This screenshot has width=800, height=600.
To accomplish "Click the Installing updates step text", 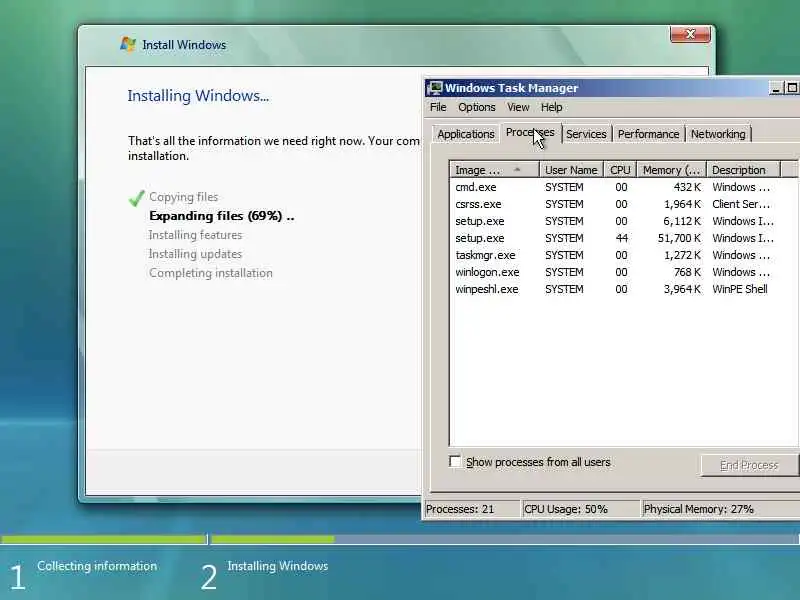I will coord(195,254).
